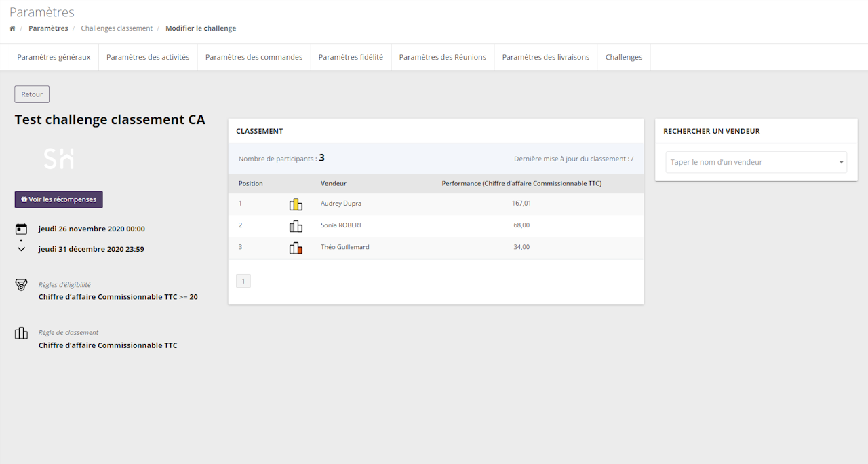Image resolution: width=868 pixels, height=464 pixels.
Task: Open the Paramètres généraux tab
Action: 54,58
